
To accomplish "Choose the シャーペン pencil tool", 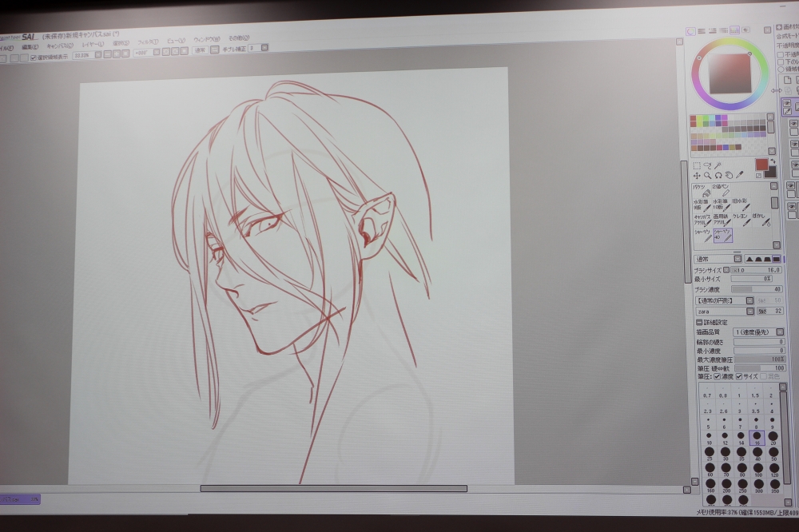I will click(702, 236).
